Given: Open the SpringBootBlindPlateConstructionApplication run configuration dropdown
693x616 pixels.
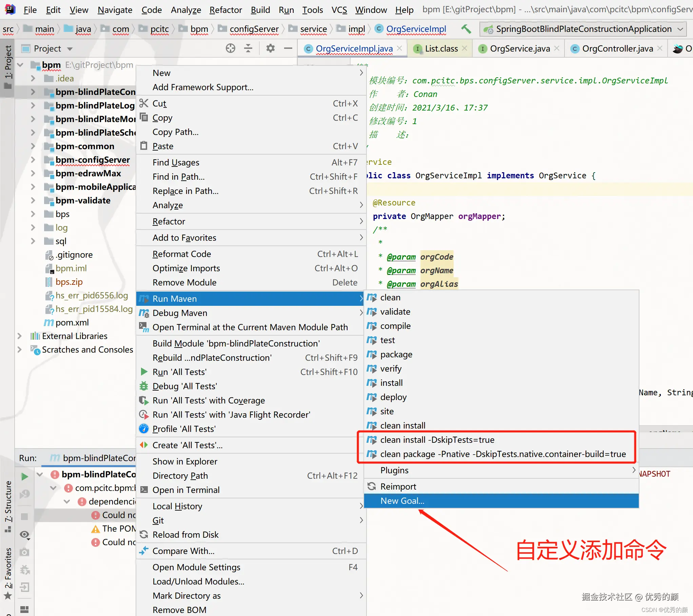Looking at the screenshot, I should click(583, 29).
